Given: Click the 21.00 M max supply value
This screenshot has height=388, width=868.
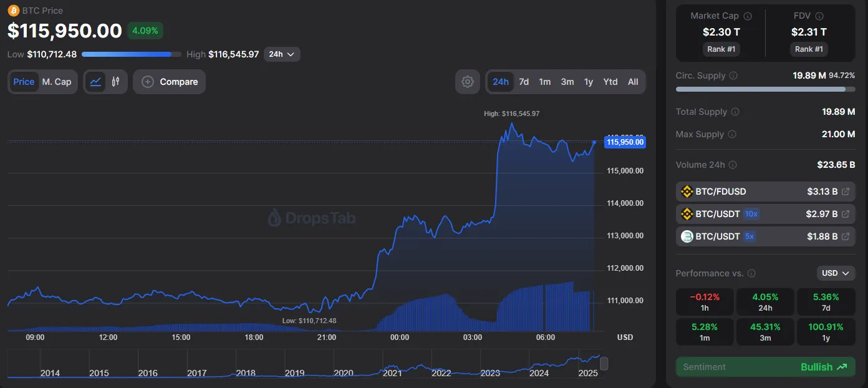Looking at the screenshot, I should click(x=839, y=134).
